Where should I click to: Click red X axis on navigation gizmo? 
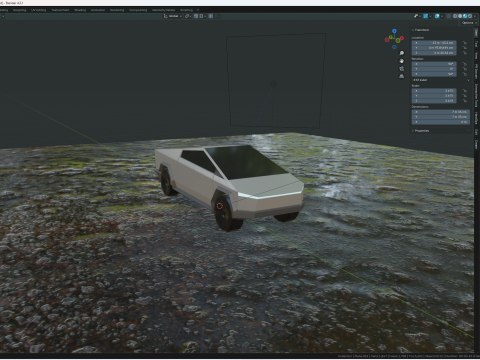[x=402, y=38]
